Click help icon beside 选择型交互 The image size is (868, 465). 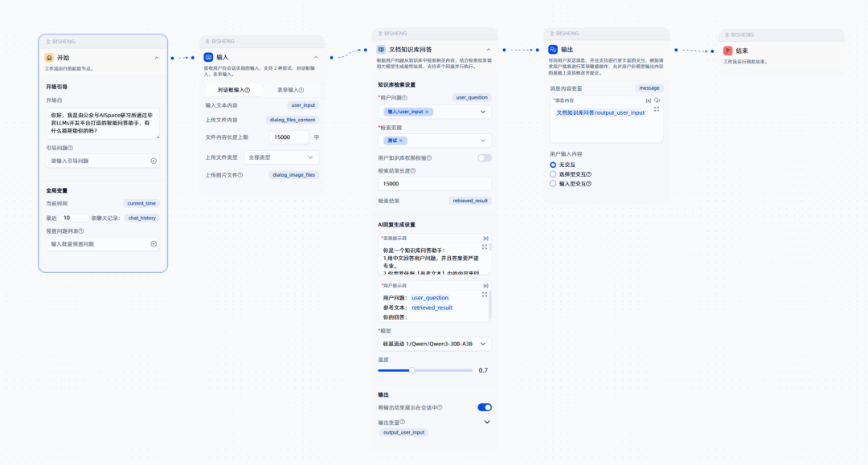pos(588,174)
